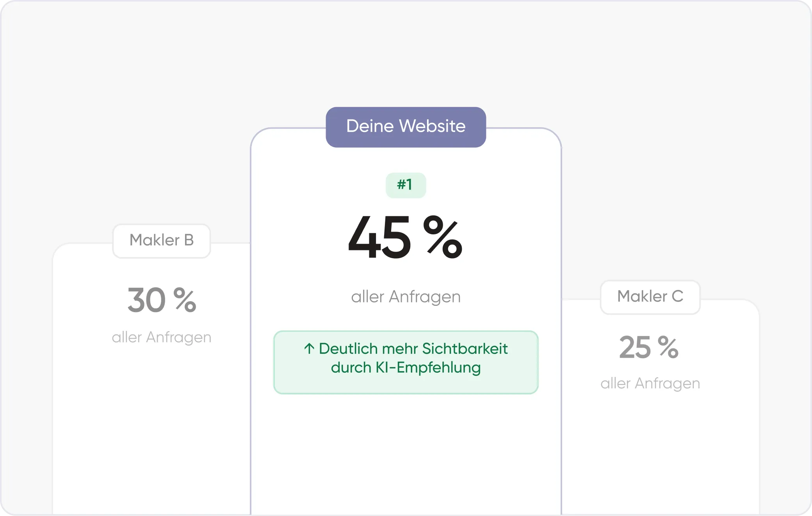This screenshot has width=812, height=516.
Task: Click the percent sign beside 45
Action: (x=443, y=237)
